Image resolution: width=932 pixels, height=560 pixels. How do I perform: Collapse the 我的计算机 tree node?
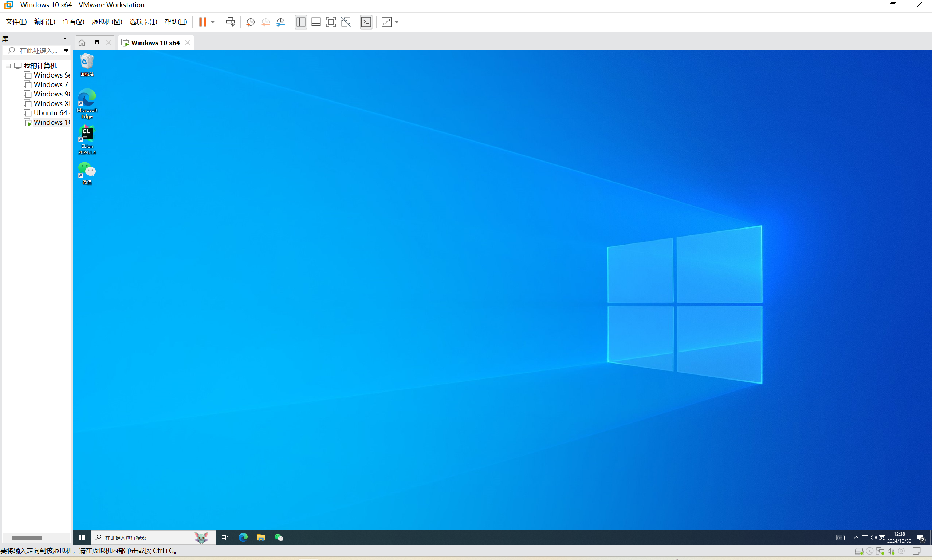point(8,65)
